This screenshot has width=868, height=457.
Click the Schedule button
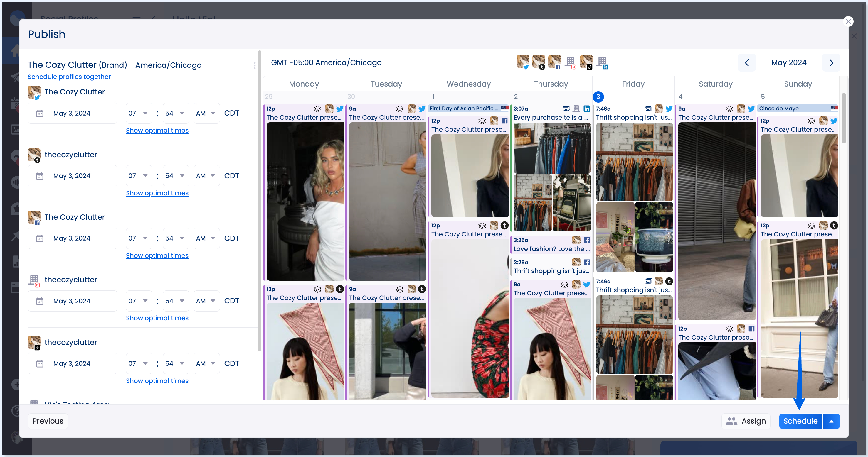tap(800, 421)
